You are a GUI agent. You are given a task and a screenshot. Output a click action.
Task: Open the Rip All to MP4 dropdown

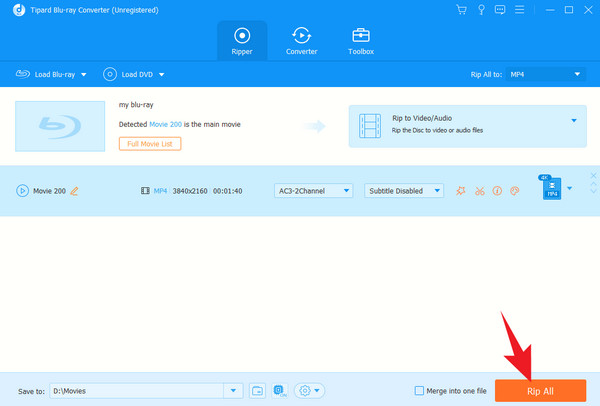(x=546, y=74)
